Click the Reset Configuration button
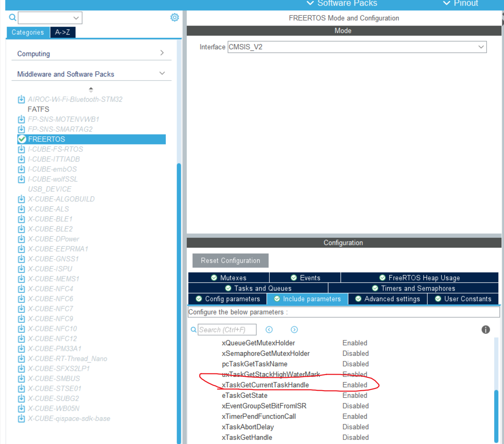The width and height of the screenshot is (504, 444). (x=230, y=261)
